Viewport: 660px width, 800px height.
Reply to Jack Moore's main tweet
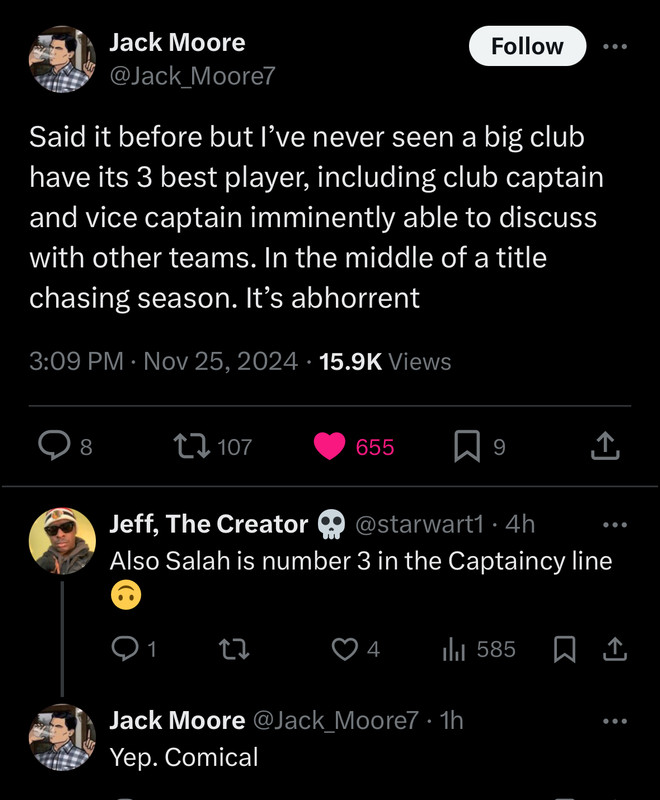[54, 445]
